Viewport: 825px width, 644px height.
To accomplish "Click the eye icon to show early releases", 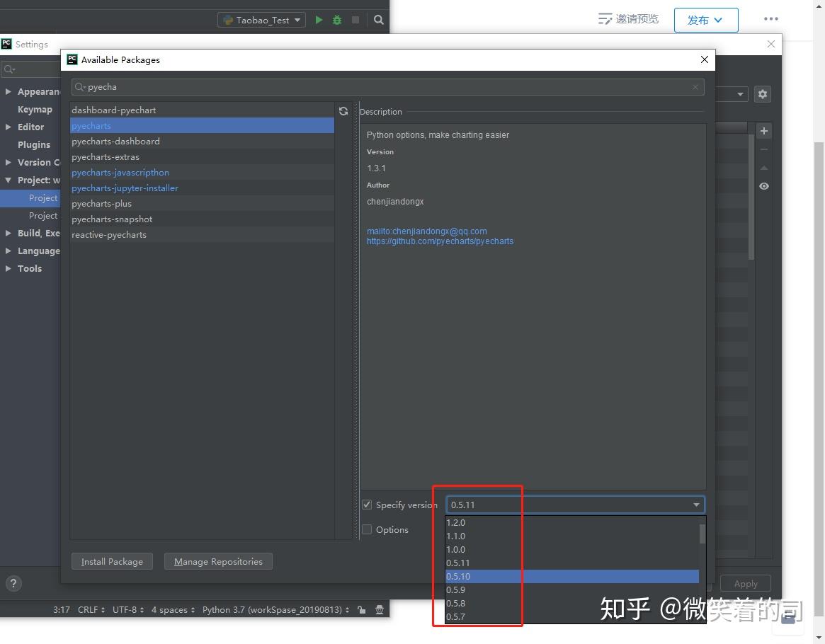I will coord(763,186).
